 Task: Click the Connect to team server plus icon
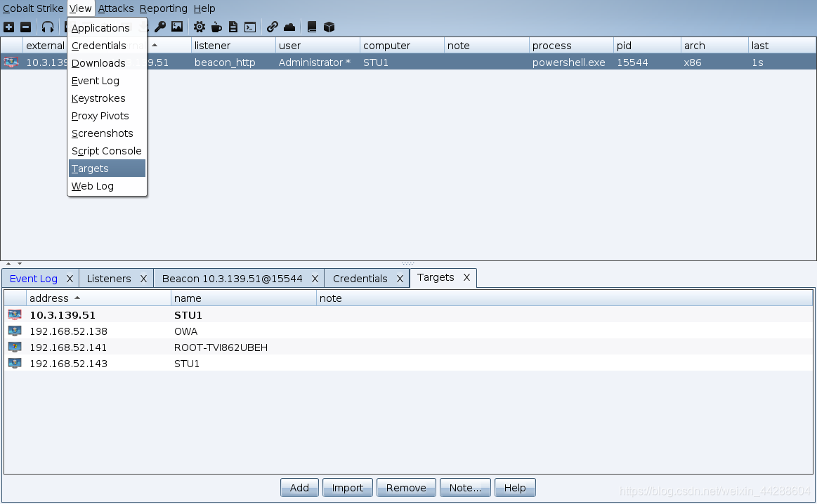tap(9, 27)
